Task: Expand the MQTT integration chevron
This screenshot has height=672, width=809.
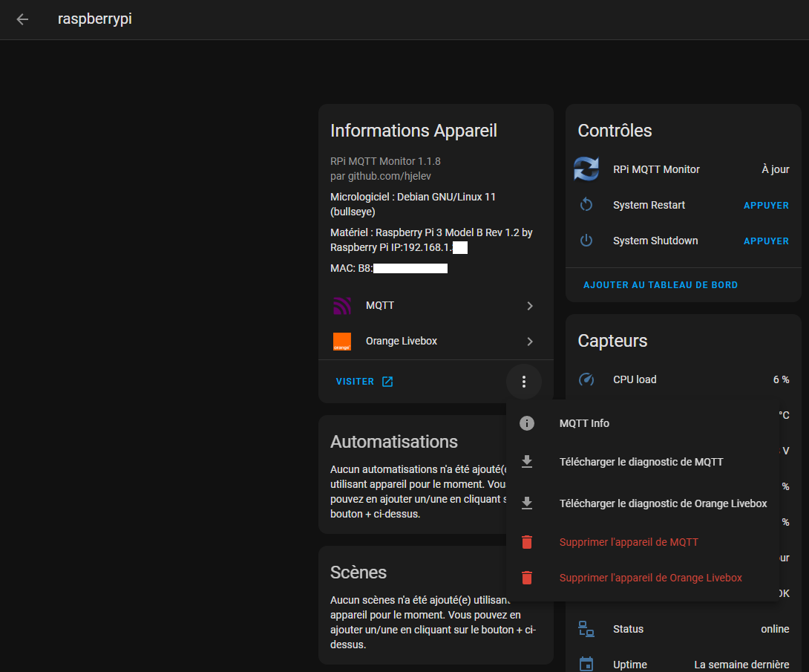Action: pos(530,306)
